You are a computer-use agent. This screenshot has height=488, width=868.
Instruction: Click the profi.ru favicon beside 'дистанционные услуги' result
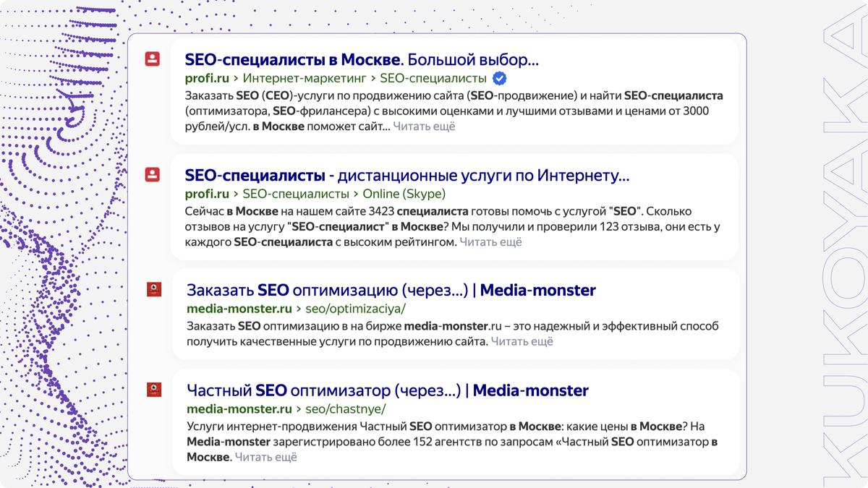pyautogui.click(x=152, y=174)
